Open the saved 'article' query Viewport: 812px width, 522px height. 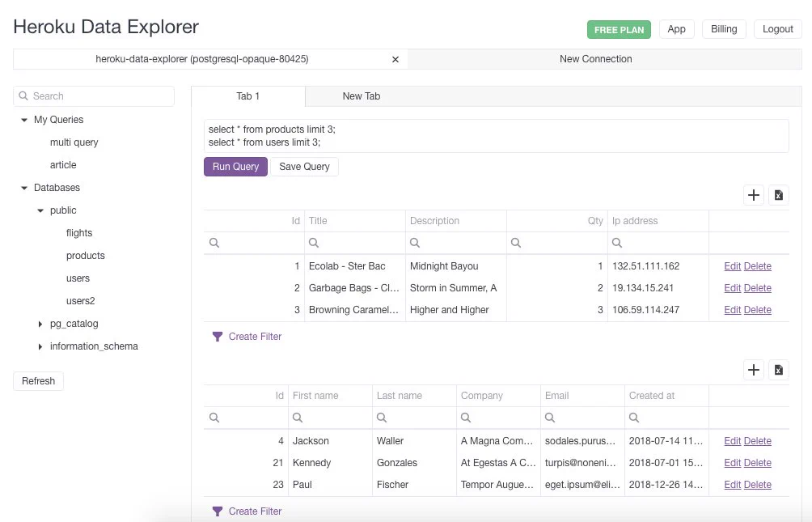tap(63, 165)
